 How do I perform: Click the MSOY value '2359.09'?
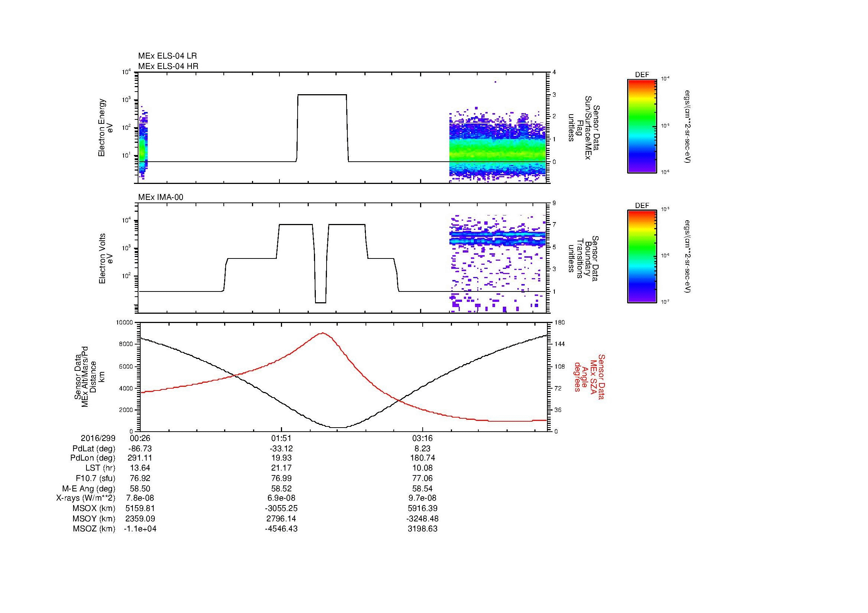(x=140, y=518)
